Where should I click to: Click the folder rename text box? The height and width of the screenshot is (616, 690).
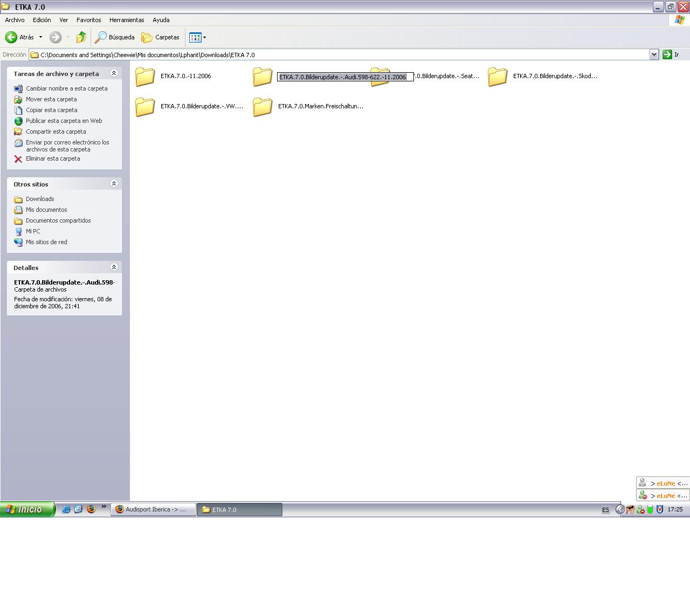coord(345,77)
